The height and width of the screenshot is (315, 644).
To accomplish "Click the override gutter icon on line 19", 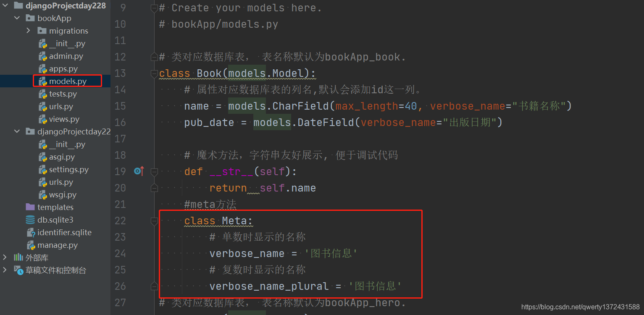I will (x=139, y=171).
